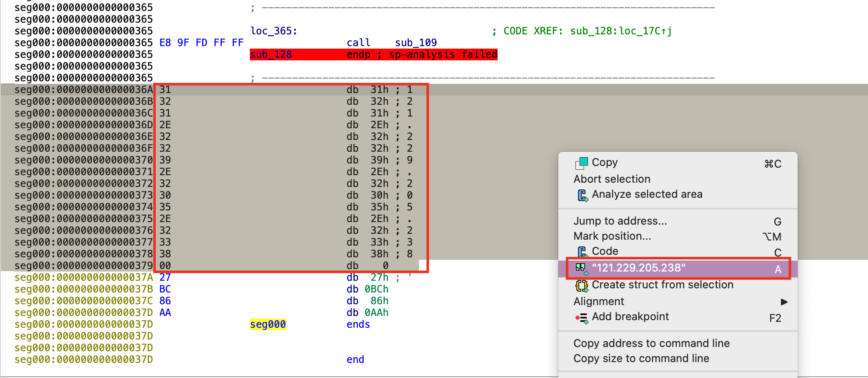Choose Jump to address menu entry
This screenshot has height=378, width=868.
click(x=620, y=221)
